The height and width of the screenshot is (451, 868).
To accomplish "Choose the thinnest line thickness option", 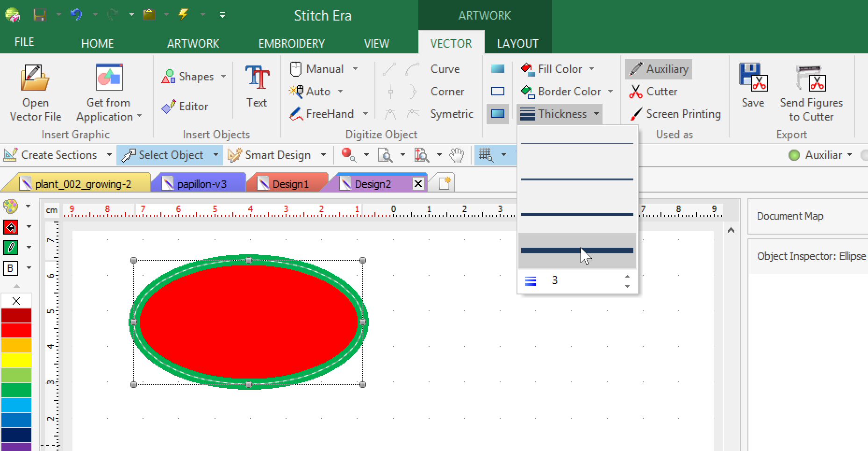I will (x=577, y=143).
